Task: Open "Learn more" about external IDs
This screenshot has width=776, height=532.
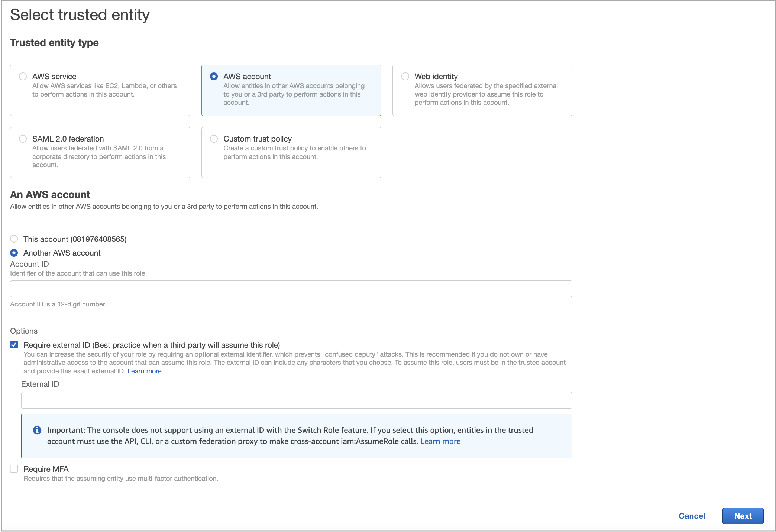Action: tap(144, 371)
